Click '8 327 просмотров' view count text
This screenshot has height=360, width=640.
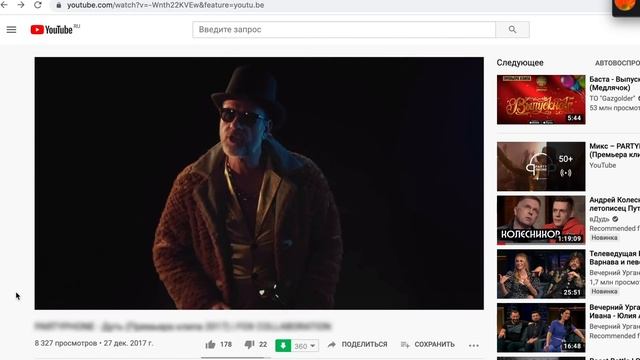tap(66, 343)
